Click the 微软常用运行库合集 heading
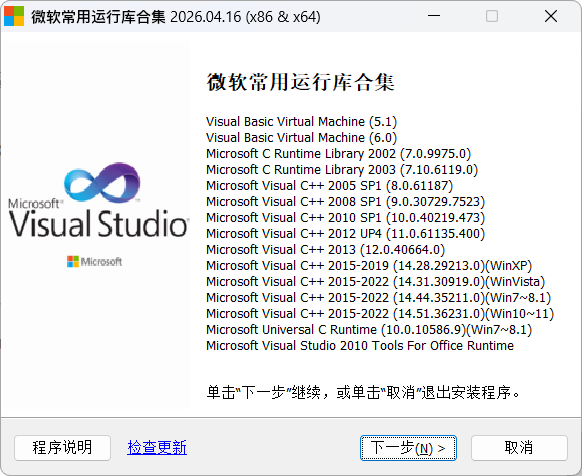The image size is (582, 476). (300, 82)
